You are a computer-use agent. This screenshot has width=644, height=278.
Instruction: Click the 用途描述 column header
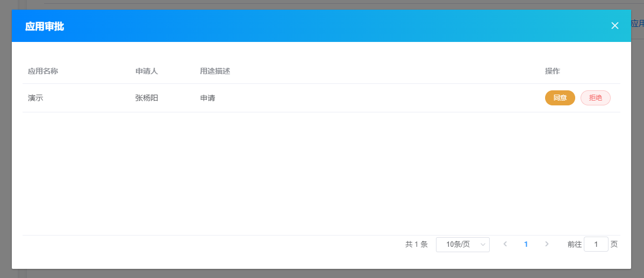(215, 71)
